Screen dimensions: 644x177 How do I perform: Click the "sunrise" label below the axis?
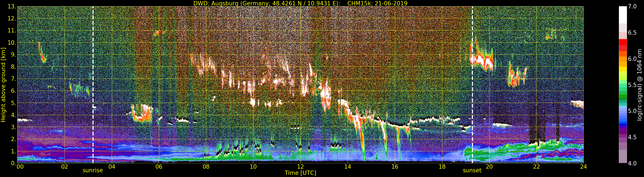tap(93, 171)
